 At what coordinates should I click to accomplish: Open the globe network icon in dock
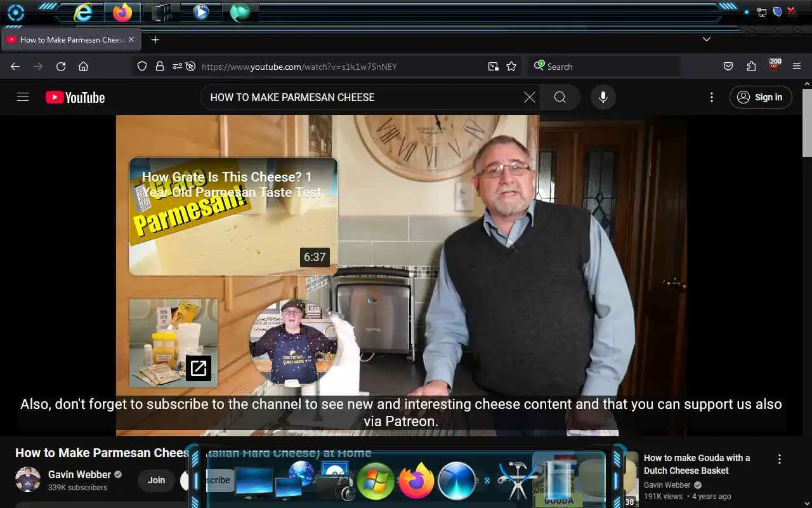tap(301, 474)
